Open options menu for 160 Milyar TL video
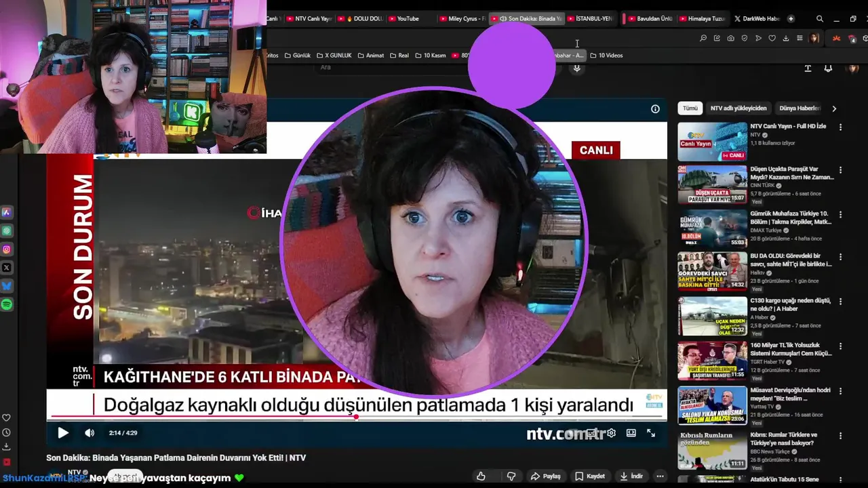 pyautogui.click(x=841, y=346)
